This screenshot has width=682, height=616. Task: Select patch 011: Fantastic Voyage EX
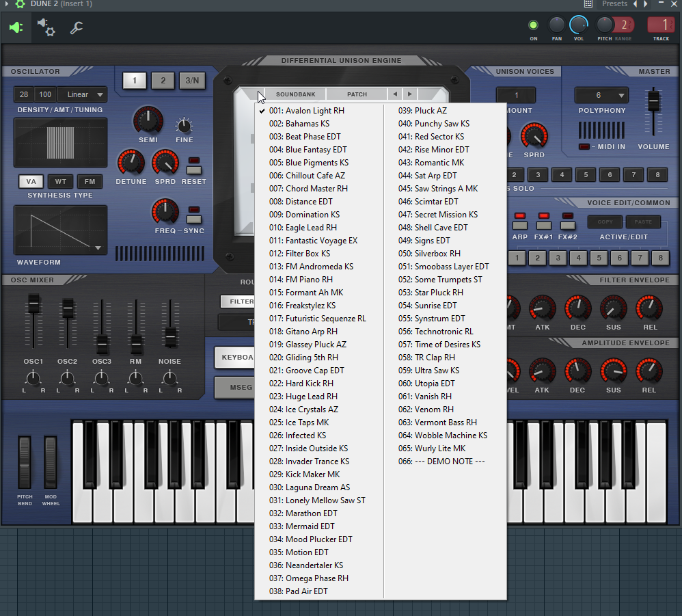click(x=319, y=241)
